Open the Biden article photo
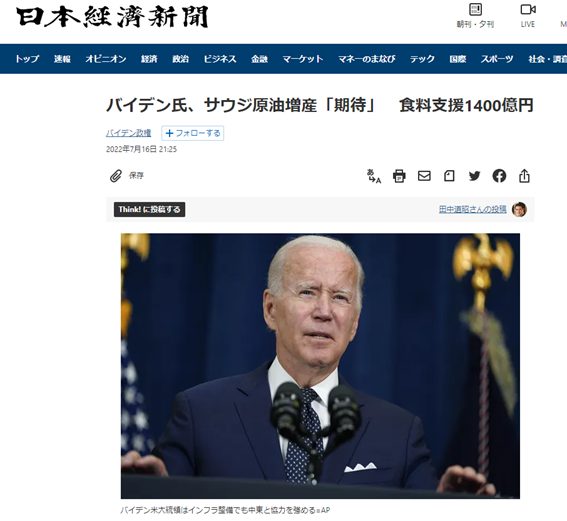The width and height of the screenshot is (567, 521). 320,366
